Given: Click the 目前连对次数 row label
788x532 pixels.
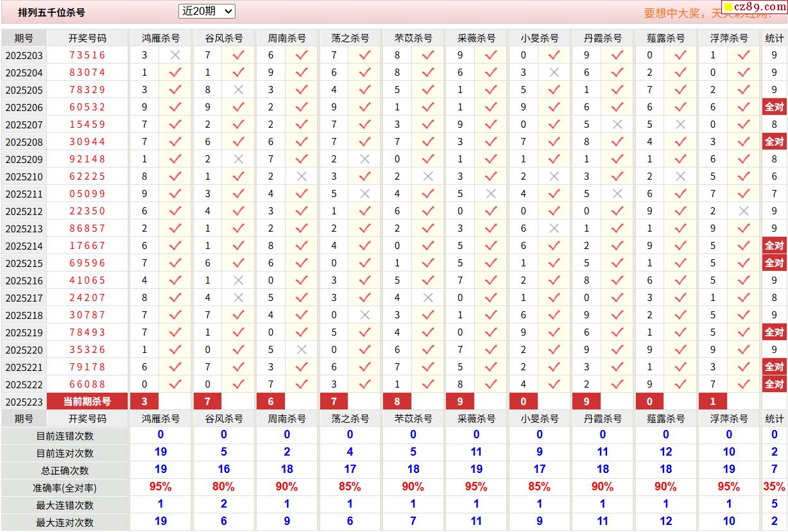Looking at the screenshot, I should 65,453.
